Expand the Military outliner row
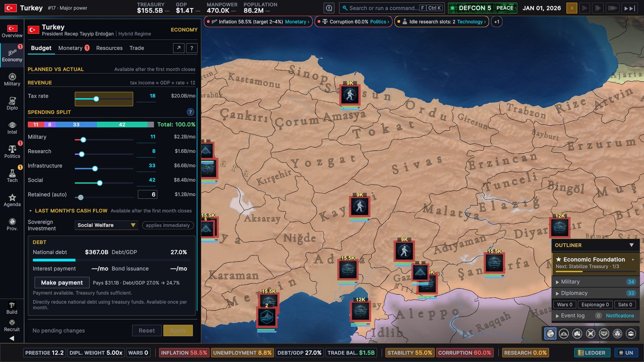The height and width of the screenshot is (362, 644). tap(596, 282)
